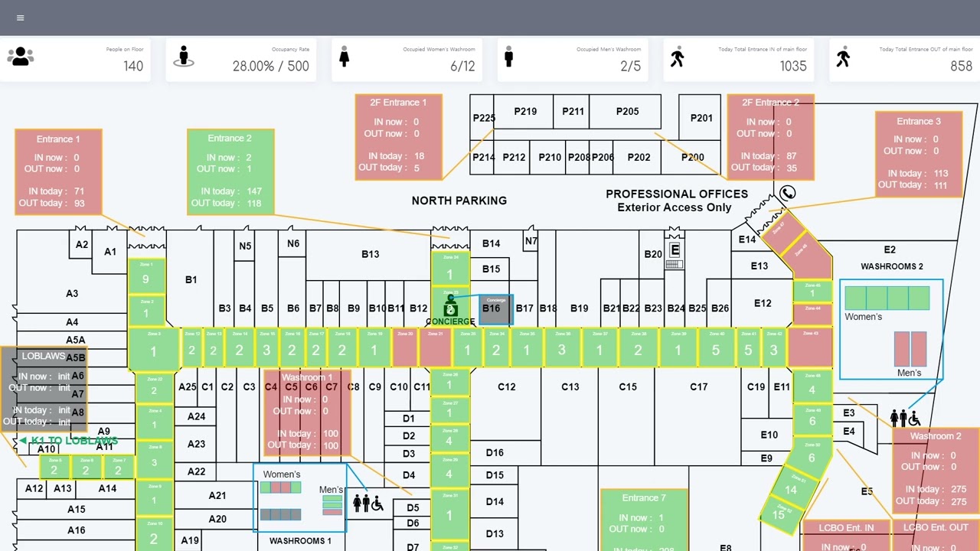The image size is (980, 551).
Task: Click the Total Entrance IN walking icon
Action: 677,57
